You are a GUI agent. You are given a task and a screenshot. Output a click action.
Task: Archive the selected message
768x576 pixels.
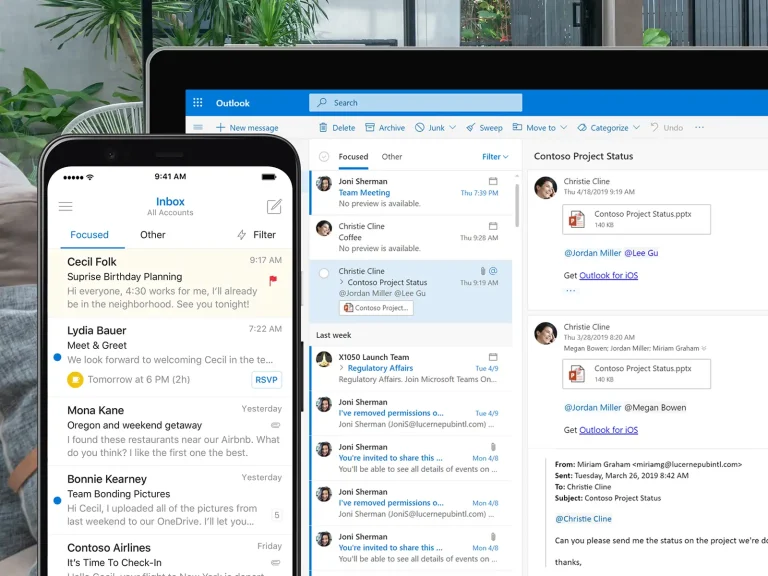385,128
